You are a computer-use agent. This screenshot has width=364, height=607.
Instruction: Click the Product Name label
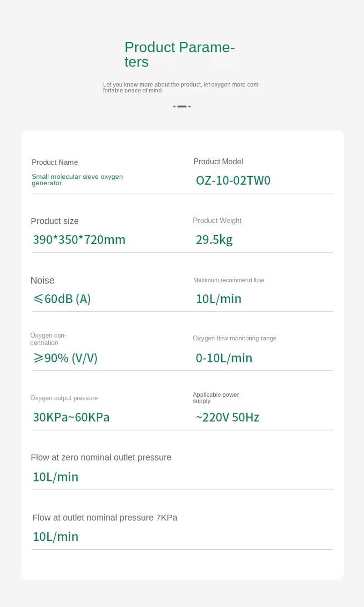pos(55,162)
